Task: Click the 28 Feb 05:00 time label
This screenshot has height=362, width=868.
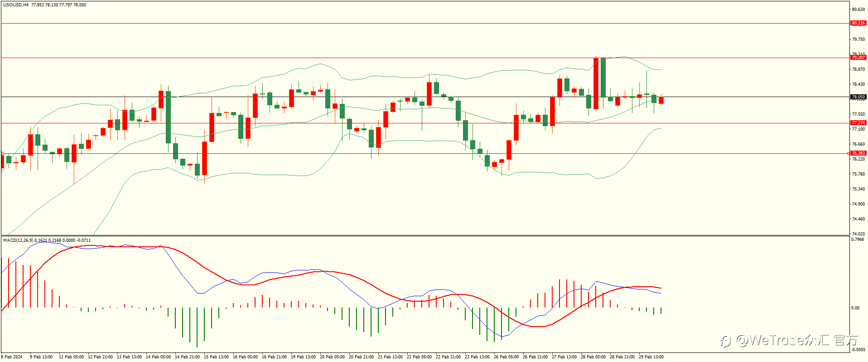Action: coord(593,357)
